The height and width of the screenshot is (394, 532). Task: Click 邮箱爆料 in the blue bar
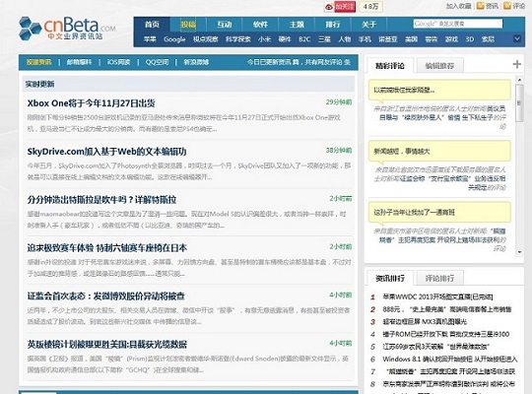[79, 62]
